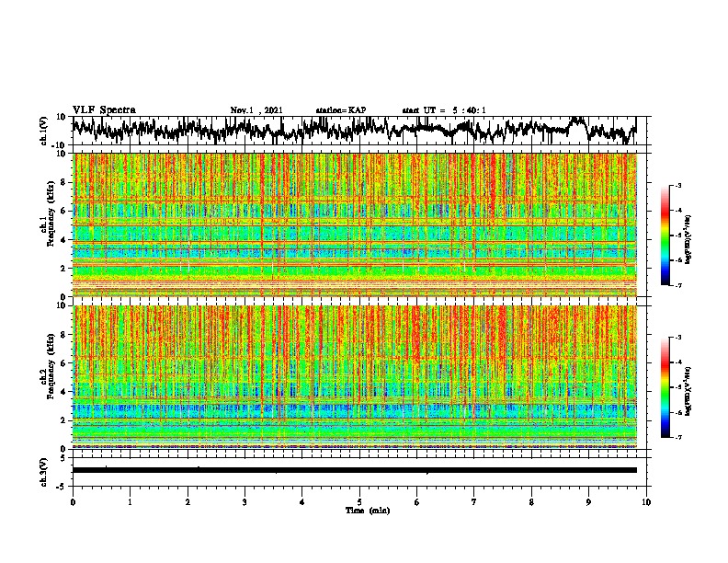Click the "Time (min)" axis label
Viewport: 728px width, 563px height.
[368, 511]
